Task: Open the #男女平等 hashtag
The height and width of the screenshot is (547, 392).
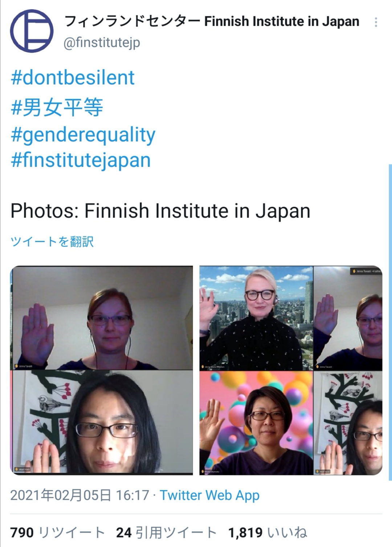Action: (x=57, y=107)
